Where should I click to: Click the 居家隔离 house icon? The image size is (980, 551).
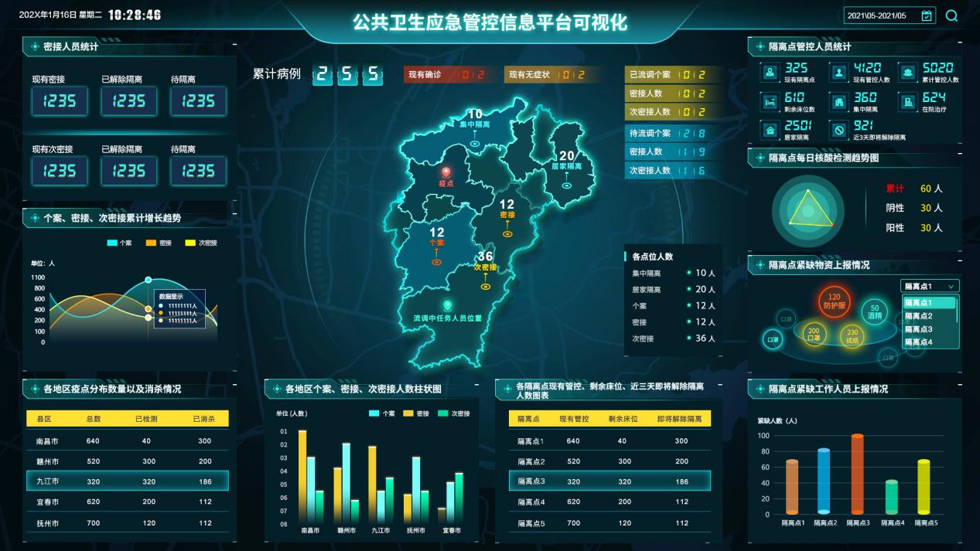click(770, 131)
